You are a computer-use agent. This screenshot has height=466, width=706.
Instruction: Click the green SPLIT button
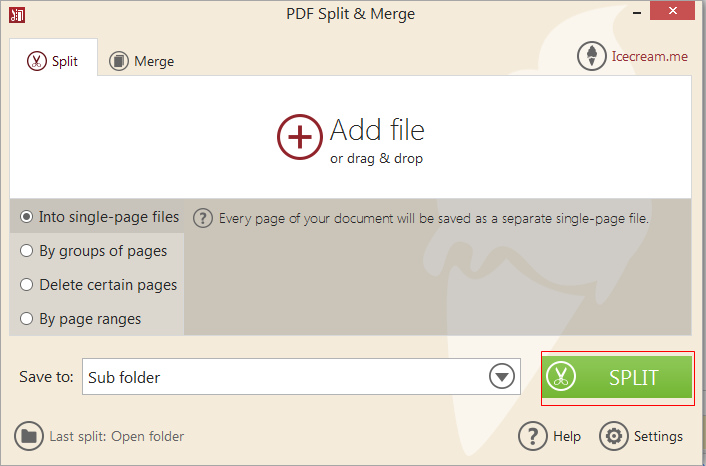click(x=617, y=377)
